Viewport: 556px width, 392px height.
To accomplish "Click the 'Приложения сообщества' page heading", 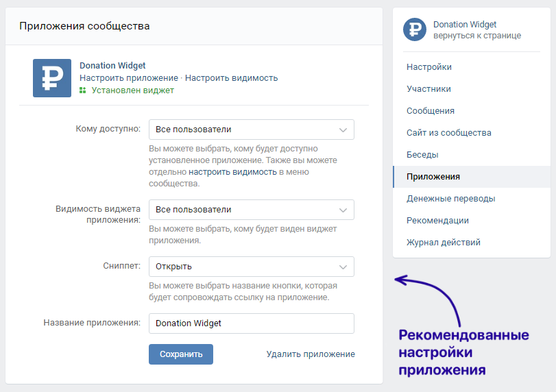I will (84, 26).
